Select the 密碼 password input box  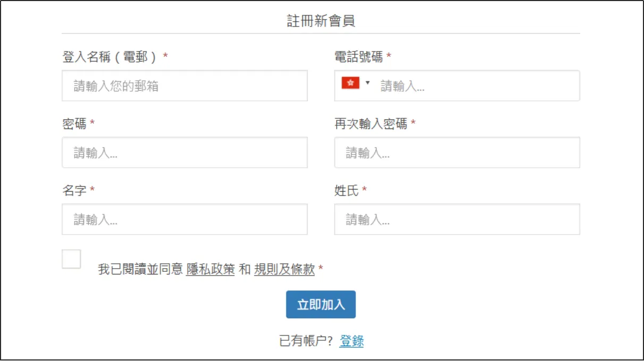(184, 153)
